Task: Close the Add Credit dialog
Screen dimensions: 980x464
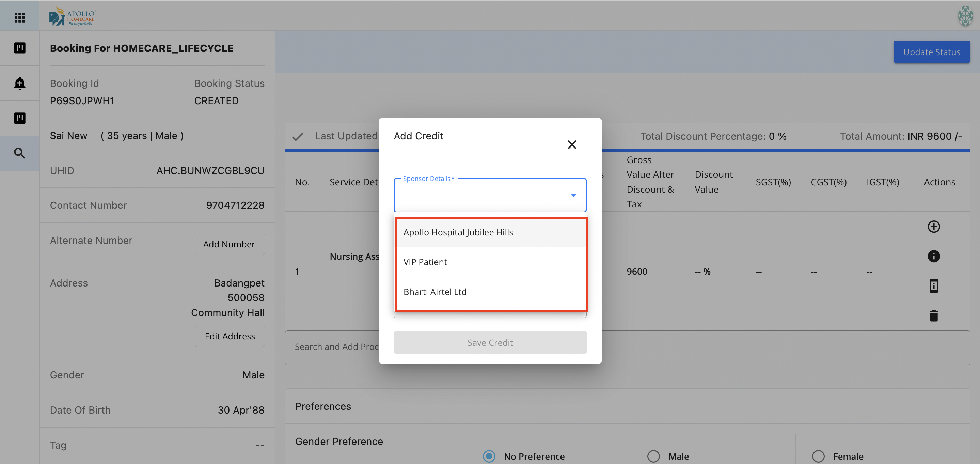Action: (x=572, y=145)
